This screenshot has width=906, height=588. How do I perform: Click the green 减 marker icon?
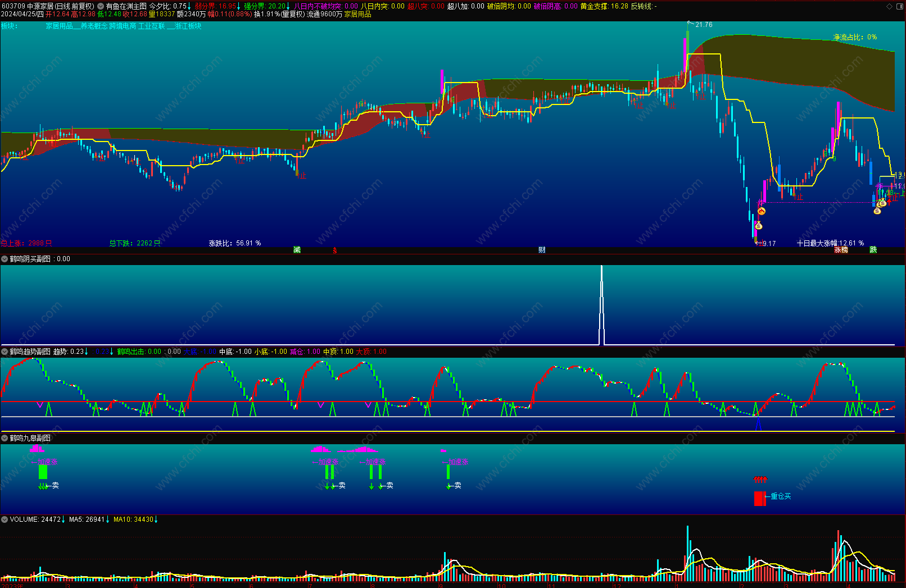click(297, 250)
